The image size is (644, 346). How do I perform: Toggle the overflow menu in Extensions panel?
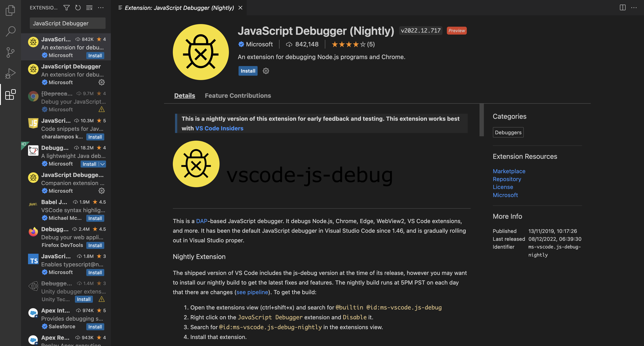tap(101, 8)
